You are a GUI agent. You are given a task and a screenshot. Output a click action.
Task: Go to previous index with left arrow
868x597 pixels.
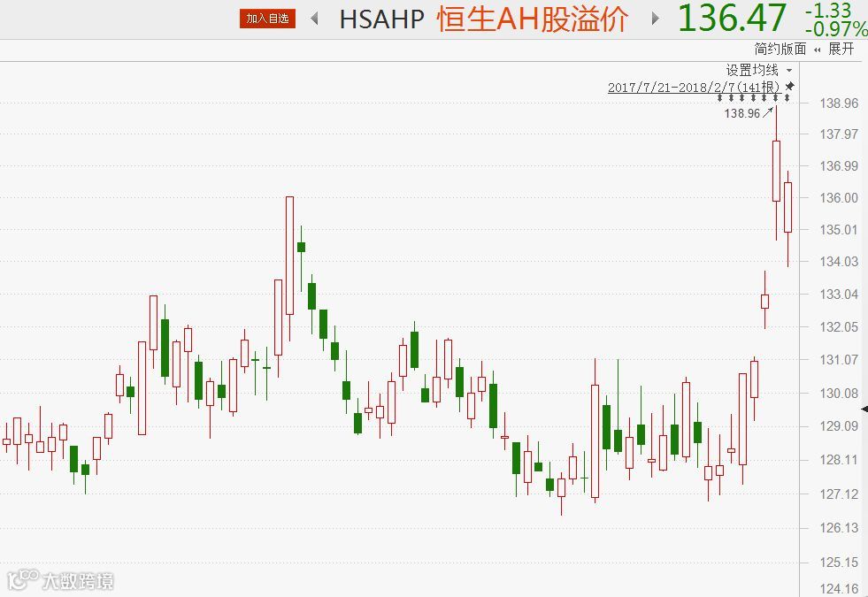point(314,19)
